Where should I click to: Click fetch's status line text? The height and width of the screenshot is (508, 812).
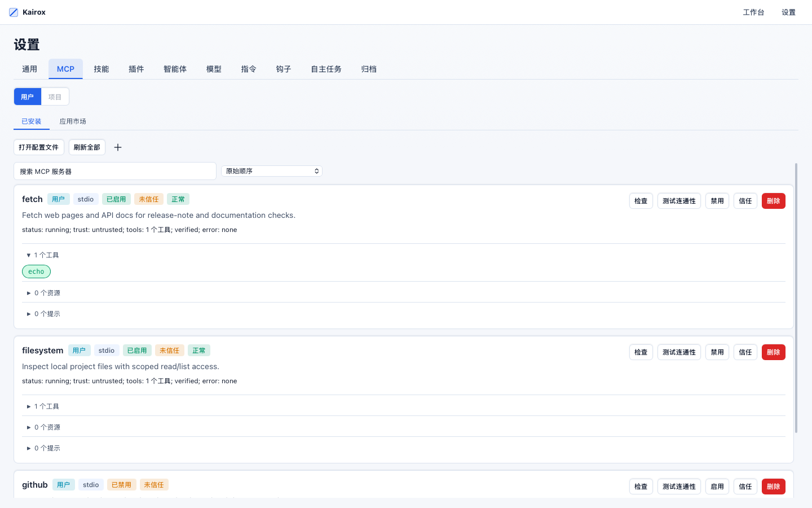pyautogui.click(x=130, y=230)
